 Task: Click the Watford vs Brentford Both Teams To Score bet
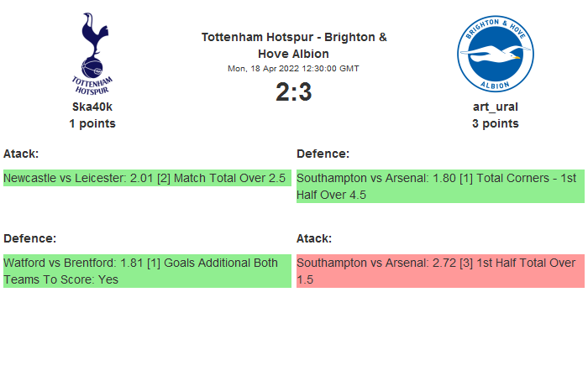(x=146, y=271)
